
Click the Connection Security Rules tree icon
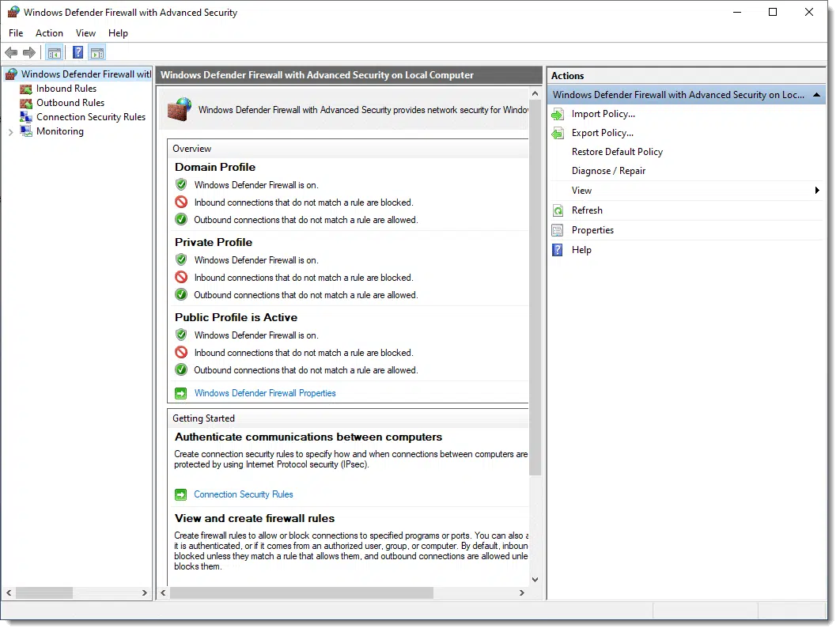(26, 117)
